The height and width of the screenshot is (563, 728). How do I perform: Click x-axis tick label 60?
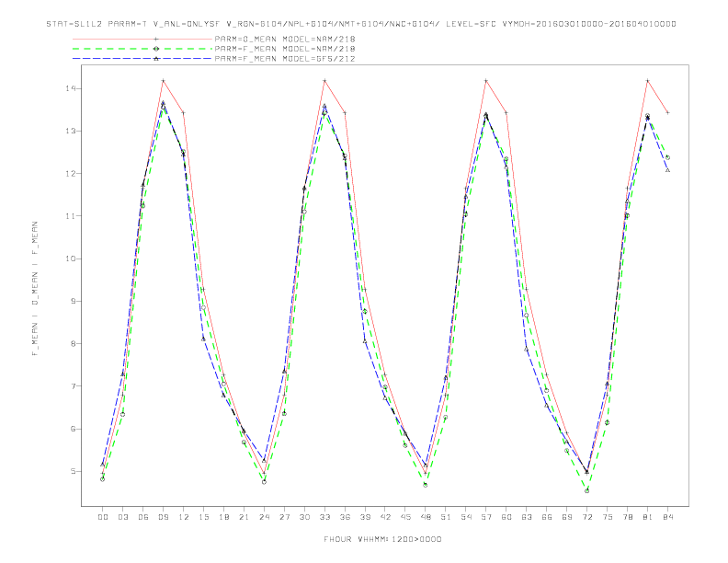tap(506, 517)
